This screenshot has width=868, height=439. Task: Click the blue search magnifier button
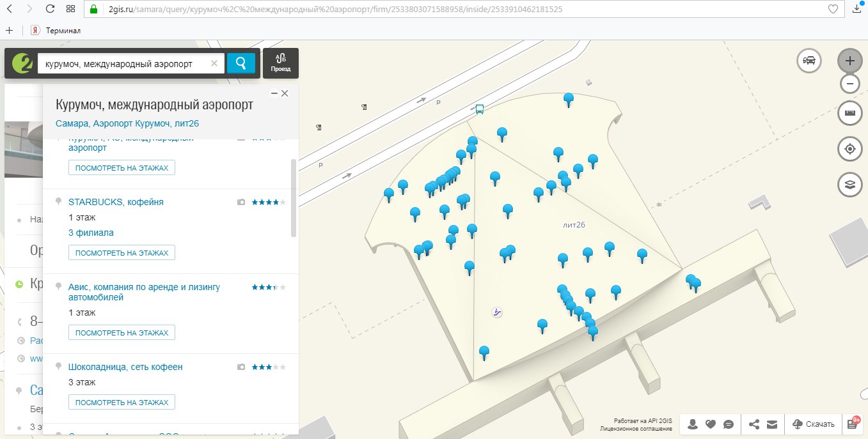[x=241, y=63]
